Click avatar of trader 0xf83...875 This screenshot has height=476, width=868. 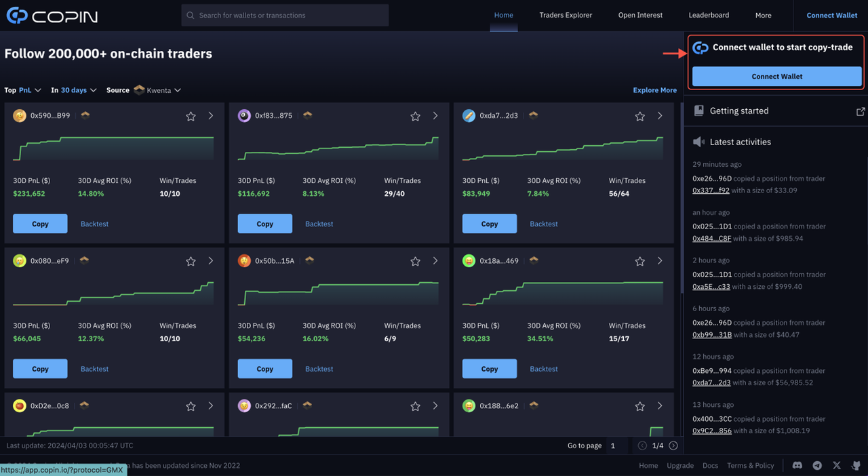(x=244, y=116)
